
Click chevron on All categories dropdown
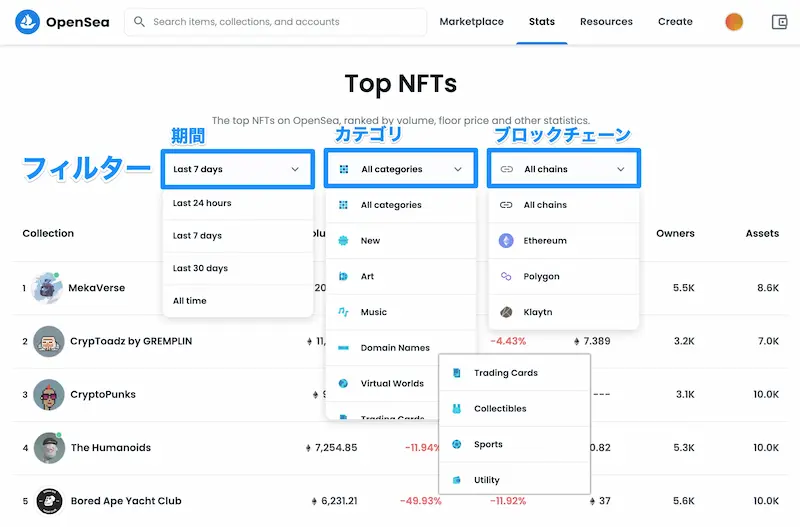click(x=458, y=169)
